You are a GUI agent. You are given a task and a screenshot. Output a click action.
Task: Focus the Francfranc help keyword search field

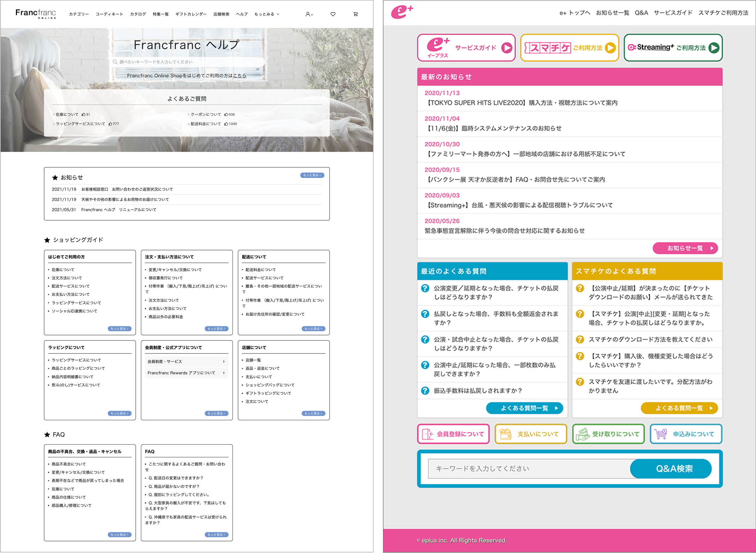pos(187,62)
